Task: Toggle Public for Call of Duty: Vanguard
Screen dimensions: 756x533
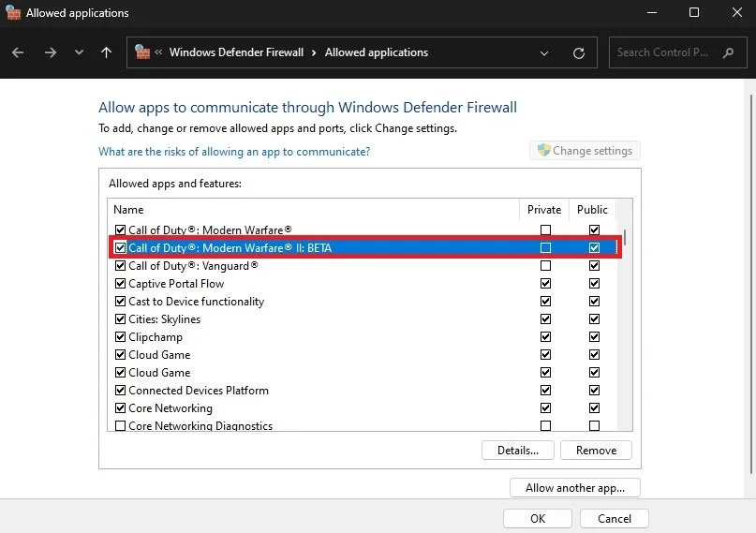Action: pos(595,265)
